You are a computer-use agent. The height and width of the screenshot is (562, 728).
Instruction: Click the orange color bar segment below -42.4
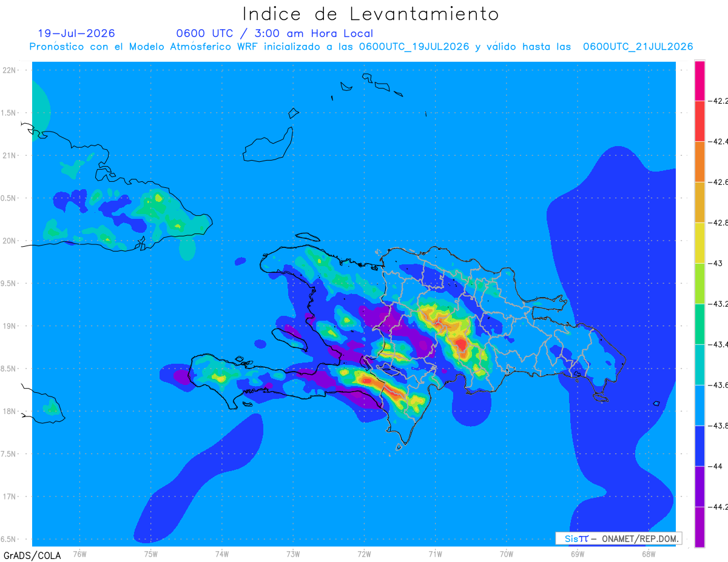click(x=699, y=162)
